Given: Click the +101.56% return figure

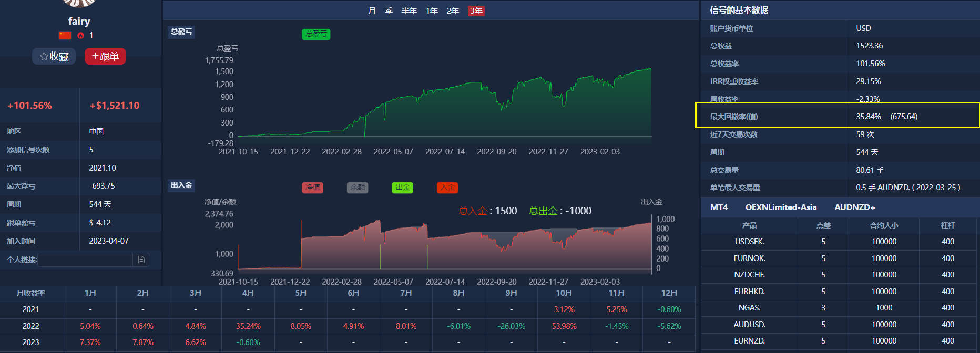Looking at the screenshot, I should tap(29, 106).
